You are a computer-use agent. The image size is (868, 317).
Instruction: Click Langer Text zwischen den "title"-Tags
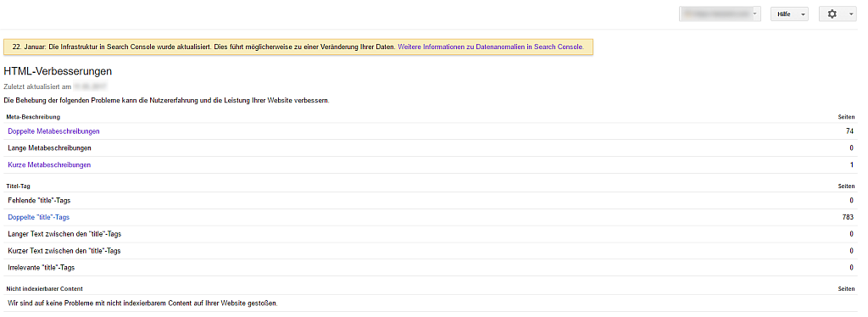(64, 234)
